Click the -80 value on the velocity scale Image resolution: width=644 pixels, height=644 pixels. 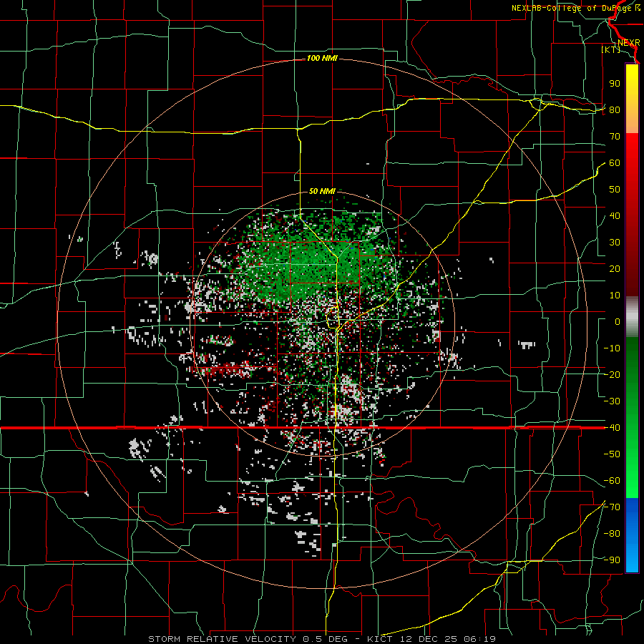(612, 534)
